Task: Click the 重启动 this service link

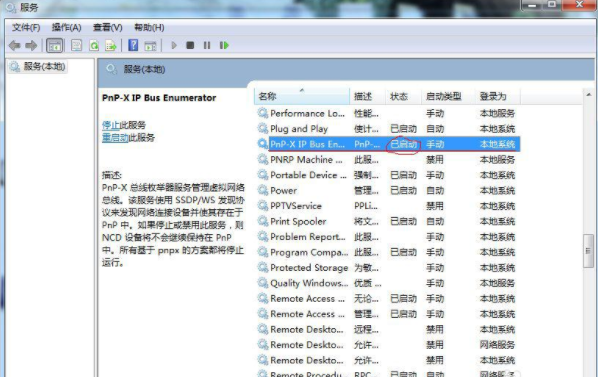Action: click(x=115, y=138)
